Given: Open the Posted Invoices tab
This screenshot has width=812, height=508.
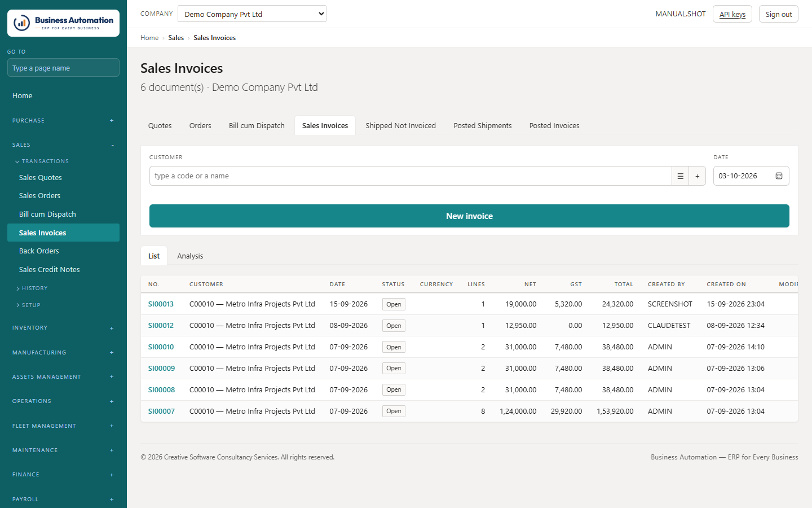Looking at the screenshot, I should point(554,125).
